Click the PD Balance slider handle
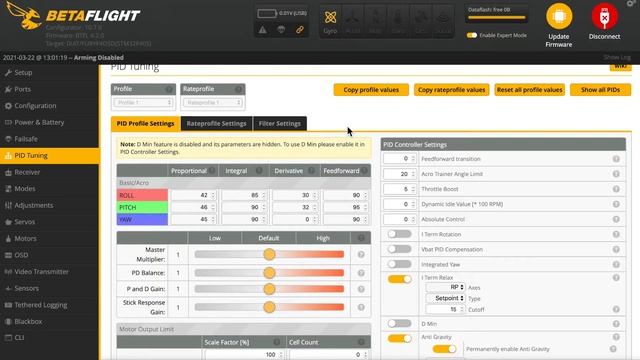The width and height of the screenshot is (640, 360). pos(269,273)
